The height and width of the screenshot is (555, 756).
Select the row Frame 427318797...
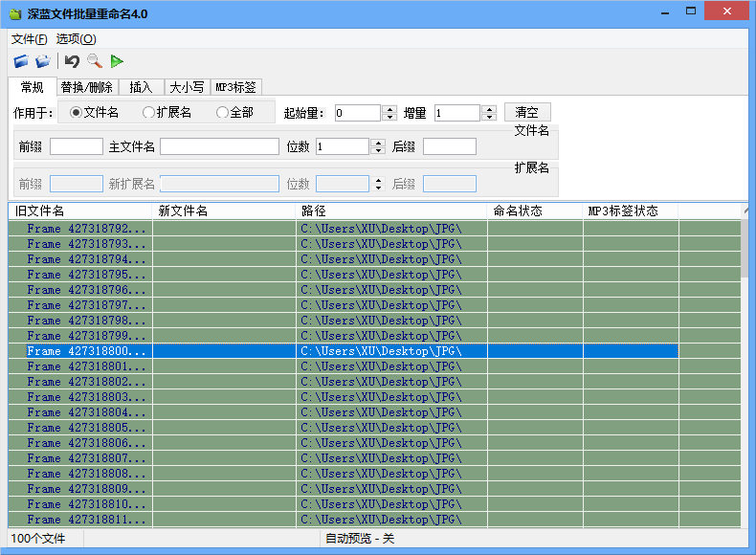click(x=344, y=305)
